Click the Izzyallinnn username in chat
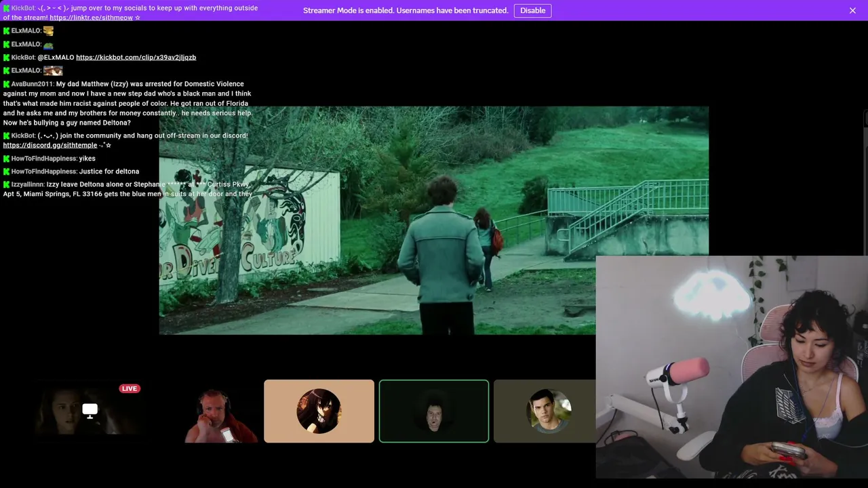The width and height of the screenshot is (868, 488). tap(27, 184)
